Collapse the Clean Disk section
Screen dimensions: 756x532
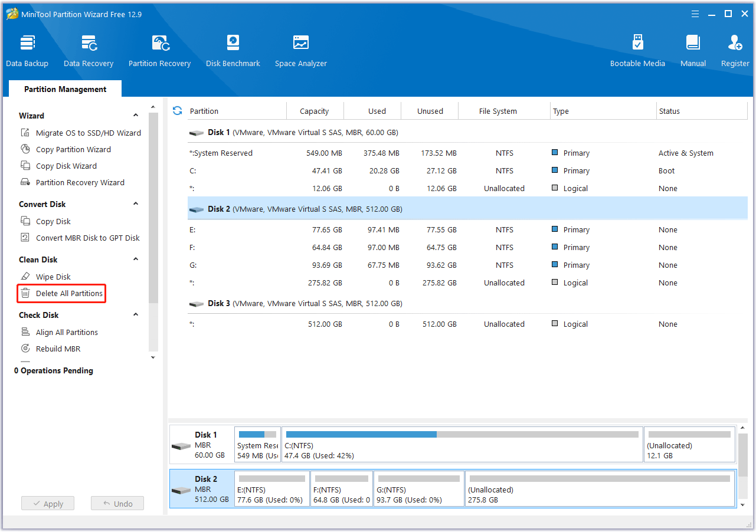(136, 260)
